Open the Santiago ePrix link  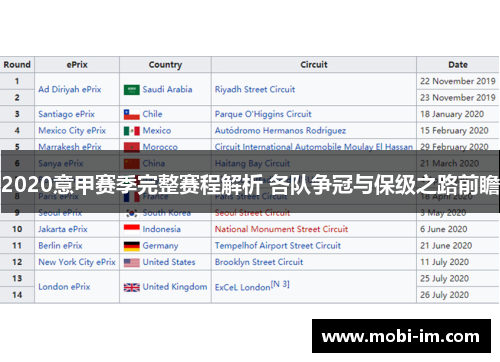coord(66,114)
